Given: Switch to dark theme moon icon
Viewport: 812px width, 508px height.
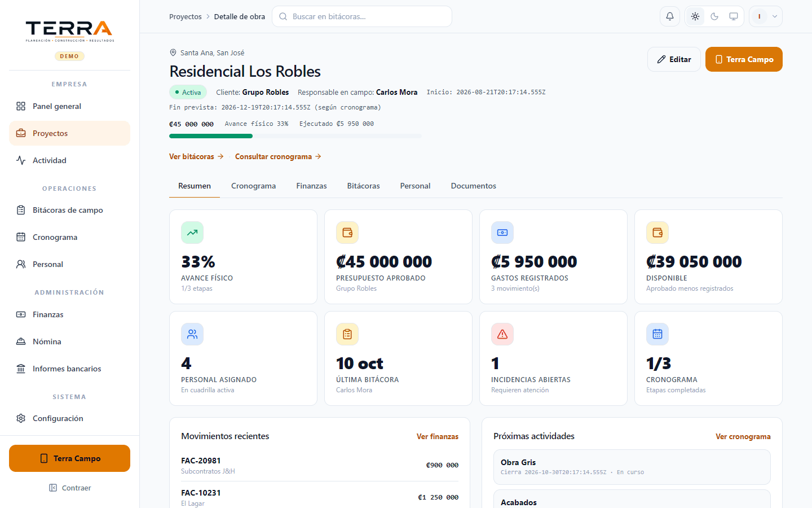Looking at the screenshot, I should [x=714, y=16].
